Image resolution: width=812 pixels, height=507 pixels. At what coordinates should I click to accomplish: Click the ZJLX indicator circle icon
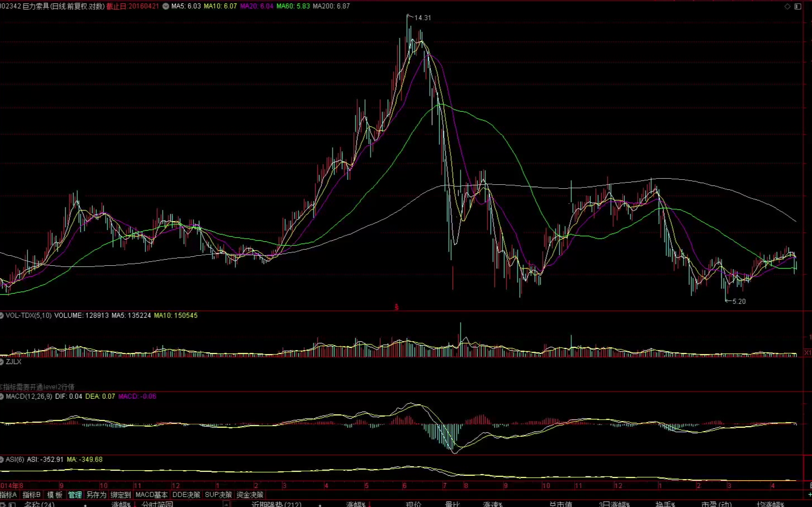click(2, 362)
